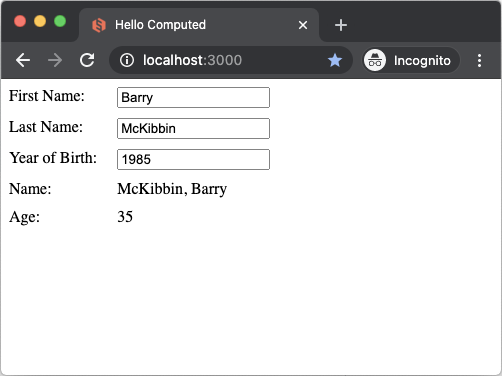The width and height of the screenshot is (502, 376).
Task: Select the Hello Computed tab
Action: click(199, 25)
